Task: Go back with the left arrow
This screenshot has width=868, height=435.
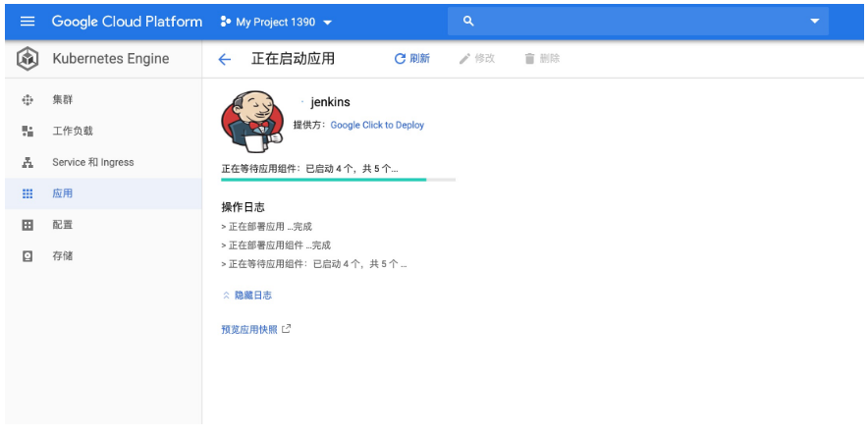Action: (224, 59)
